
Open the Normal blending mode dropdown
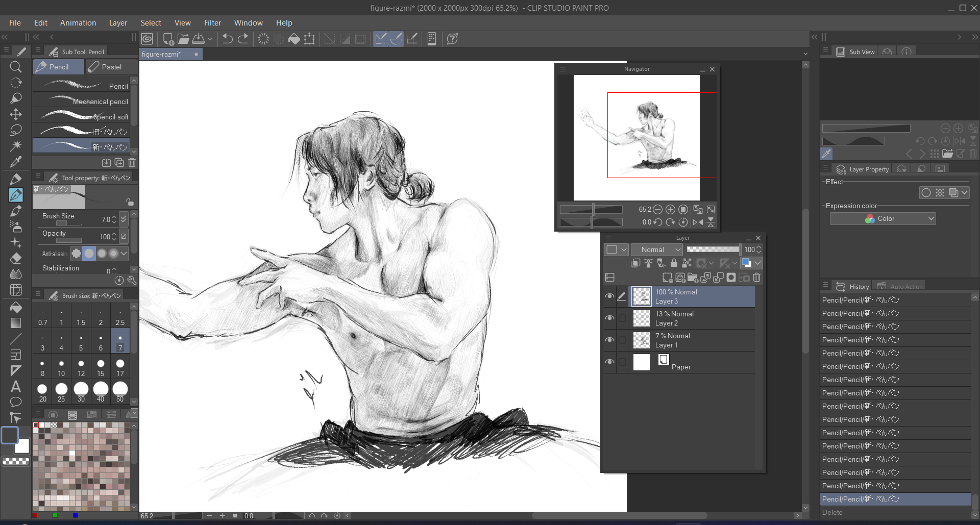click(x=657, y=249)
